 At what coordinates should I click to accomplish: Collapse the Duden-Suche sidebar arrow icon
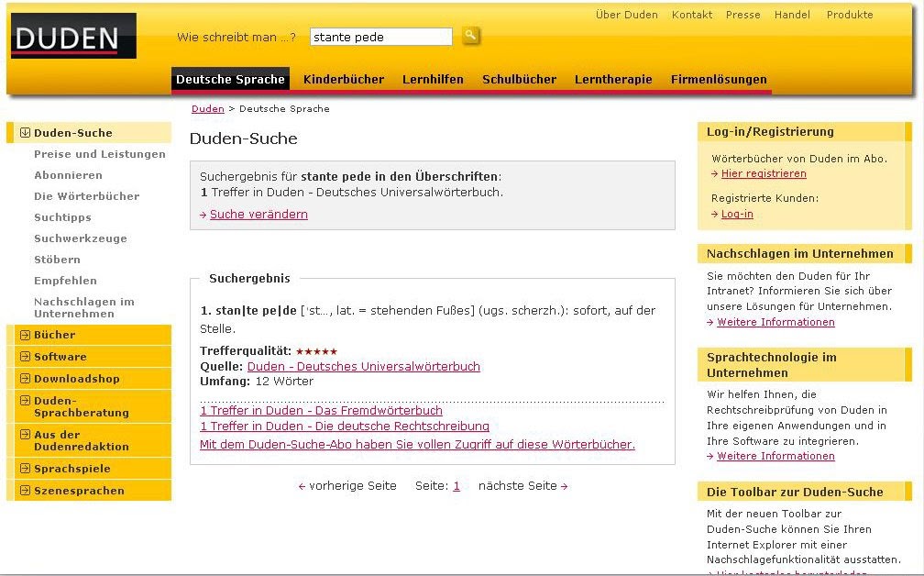(x=25, y=133)
